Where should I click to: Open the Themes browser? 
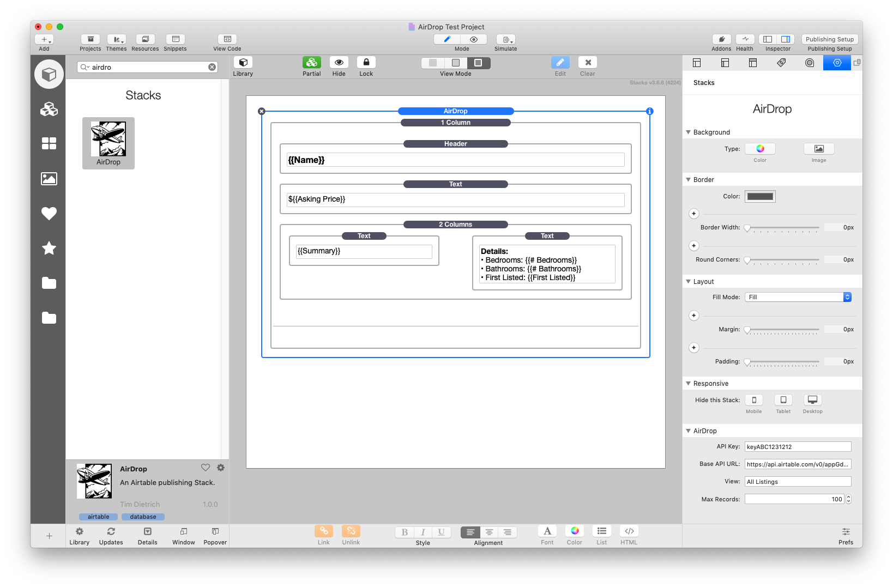(117, 39)
